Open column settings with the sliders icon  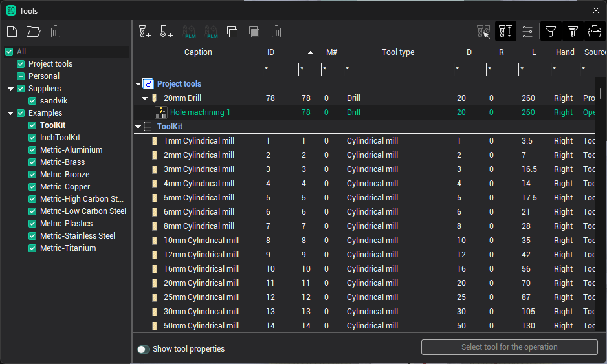coord(527,31)
